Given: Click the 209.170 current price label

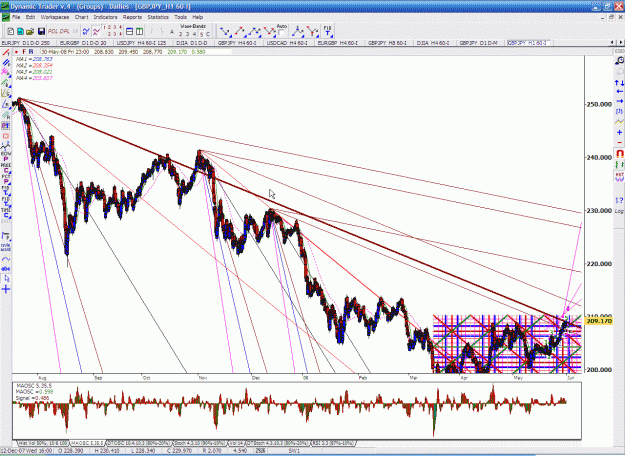Looking at the screenshot, I should coord(599,320).
